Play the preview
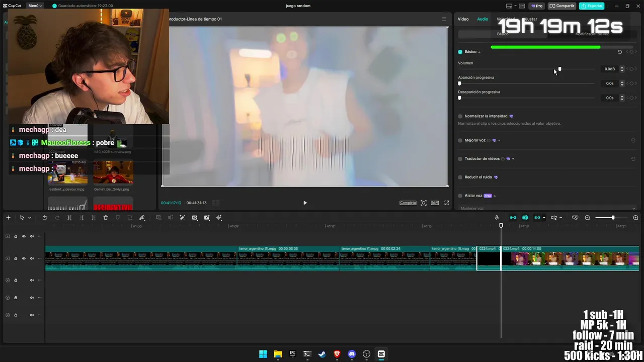 [x=305, y=203]
